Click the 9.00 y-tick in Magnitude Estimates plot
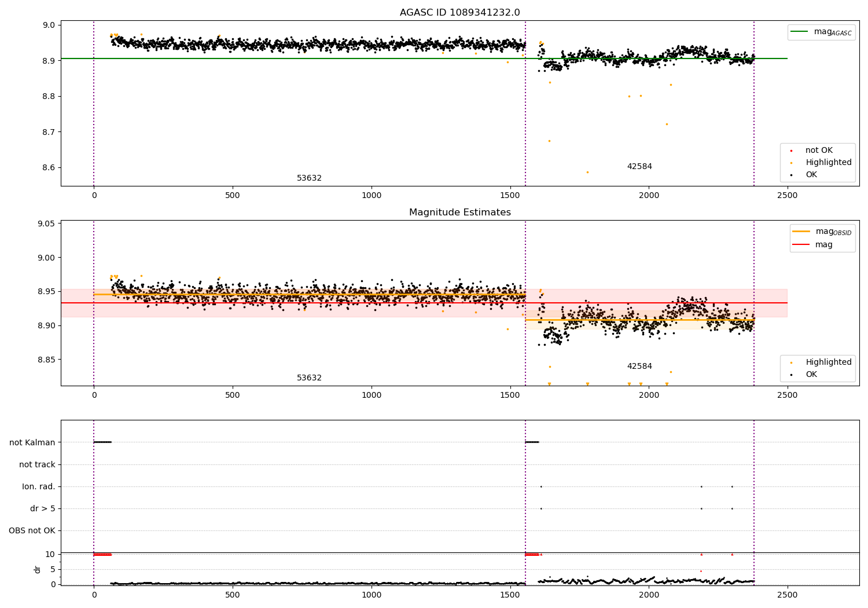Viewport: 868px width, 608px height. (x=46, y=258)
